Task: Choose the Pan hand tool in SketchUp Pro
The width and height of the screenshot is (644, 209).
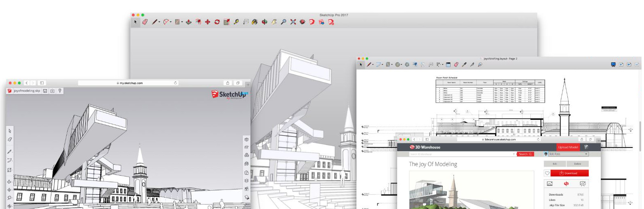Action: tap(274, 22)
